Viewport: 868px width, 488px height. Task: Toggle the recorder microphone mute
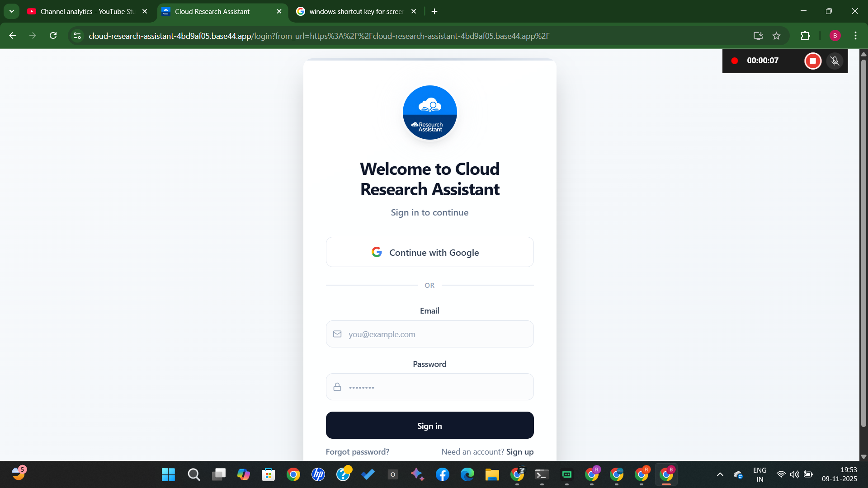tap(835, 61)
